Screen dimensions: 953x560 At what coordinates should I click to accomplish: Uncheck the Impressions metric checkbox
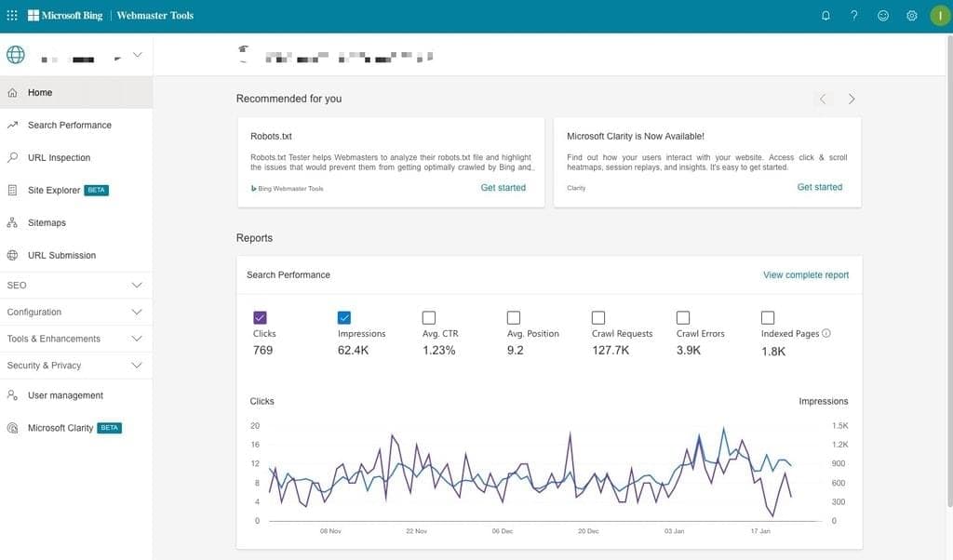[x=344, y=317]
